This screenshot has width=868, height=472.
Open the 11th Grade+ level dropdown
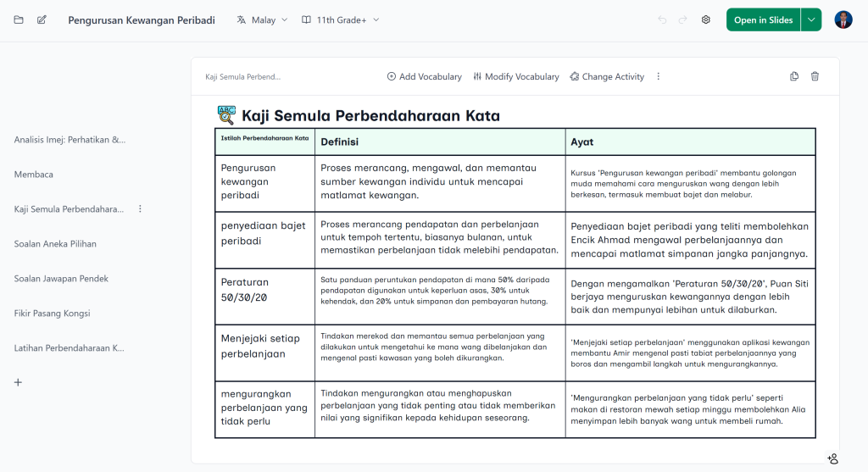[341, 20]
